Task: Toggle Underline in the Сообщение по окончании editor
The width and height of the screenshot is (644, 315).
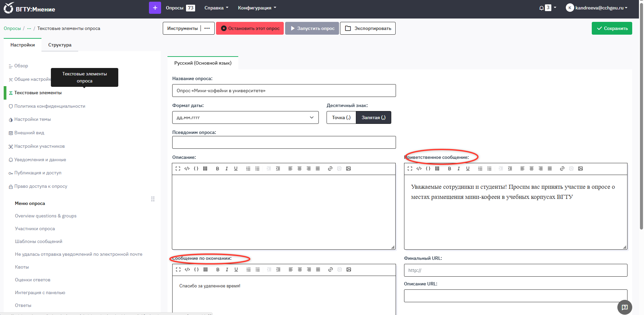Action: coord(236,270)
